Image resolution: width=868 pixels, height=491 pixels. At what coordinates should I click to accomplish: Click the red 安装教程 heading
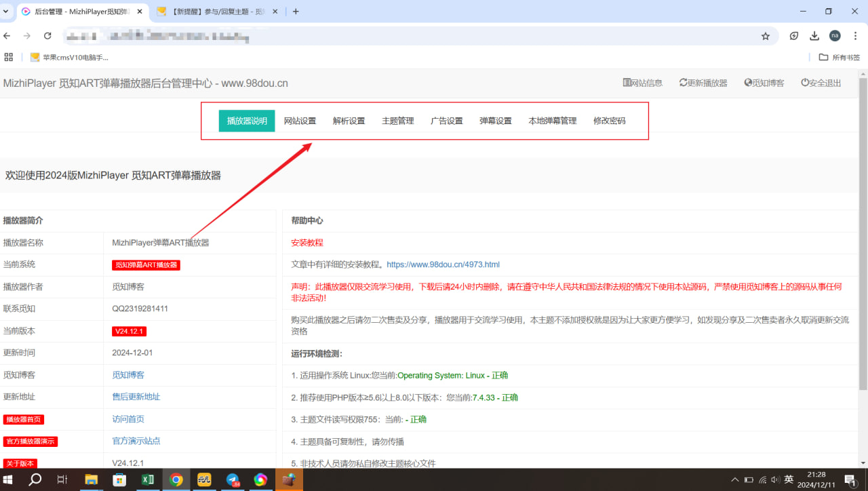click(x=307, y=243)
